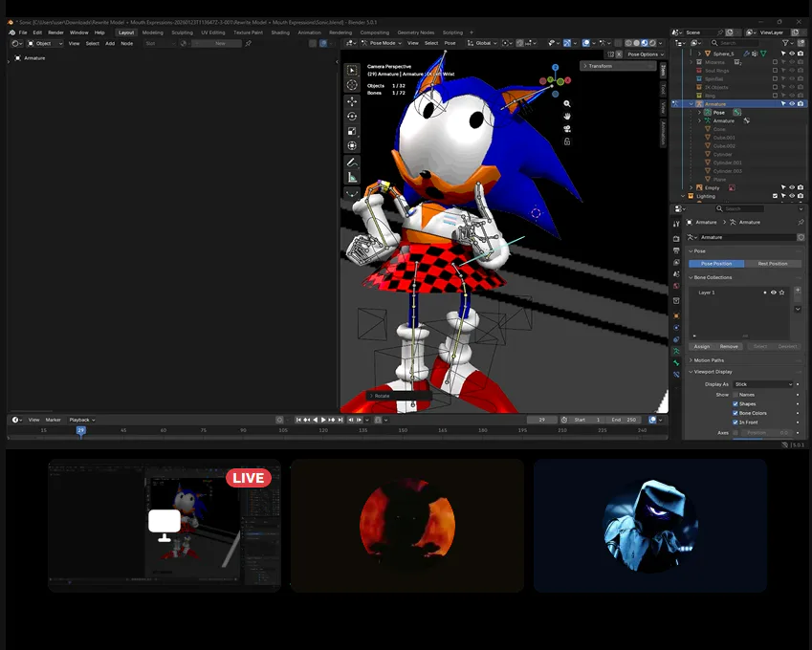The height and width of the screenshot is (650, 812).
Task: Select the Rotate tool in viewport toolbar
Action: point(352,117)
